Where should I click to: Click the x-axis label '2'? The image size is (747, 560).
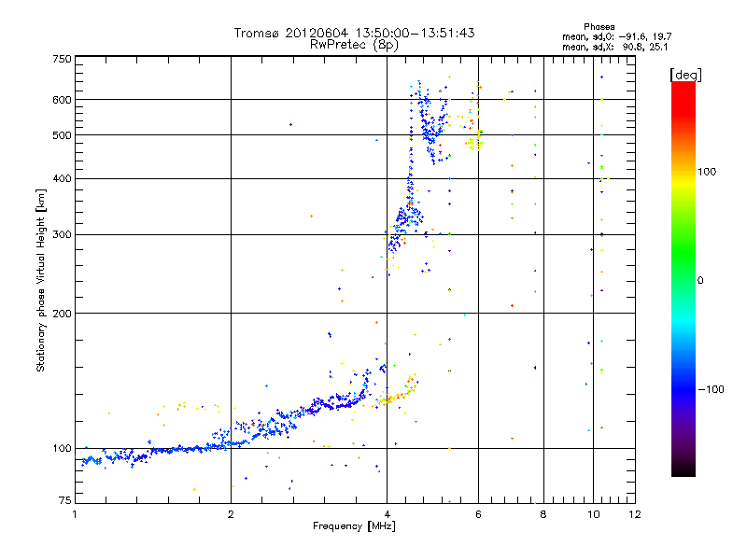coord(231,514)
